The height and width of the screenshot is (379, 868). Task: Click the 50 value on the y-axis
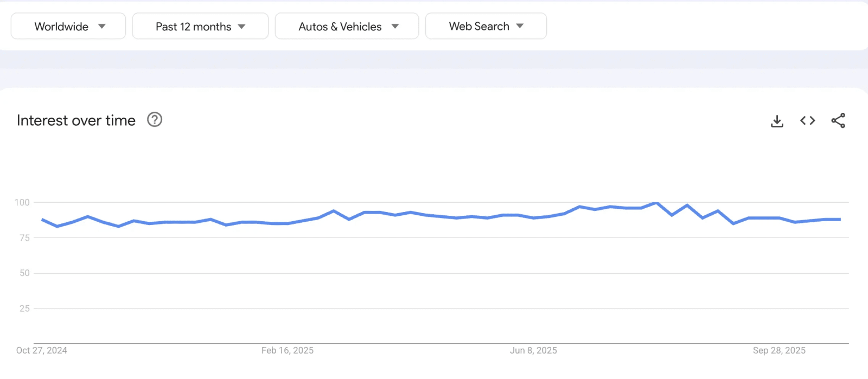tap(24, 273)
